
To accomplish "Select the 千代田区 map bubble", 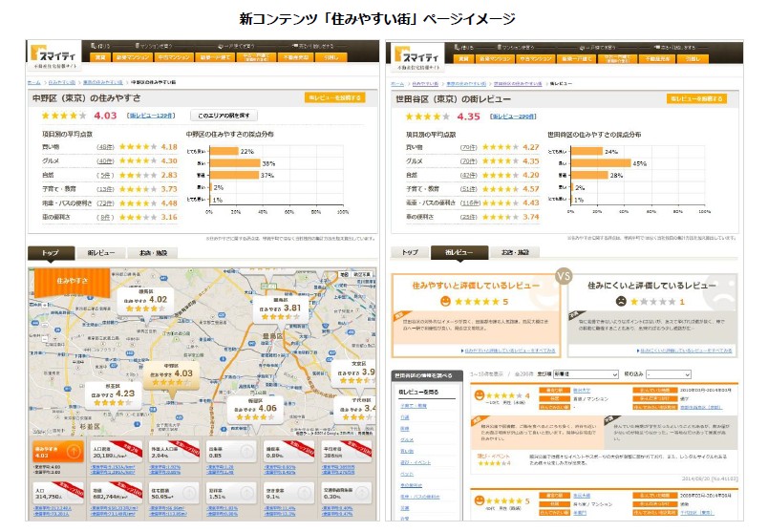I will point(355,410).
